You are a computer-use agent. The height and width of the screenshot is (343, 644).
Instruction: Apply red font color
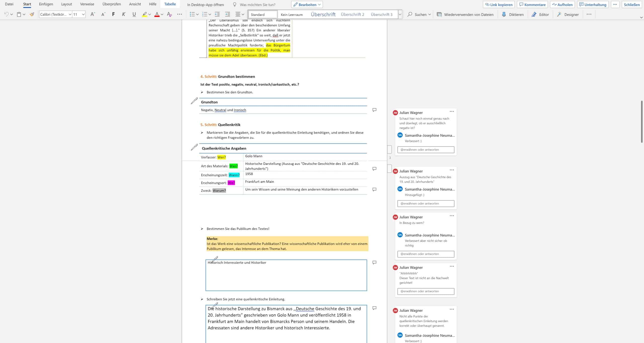[157, 14]
